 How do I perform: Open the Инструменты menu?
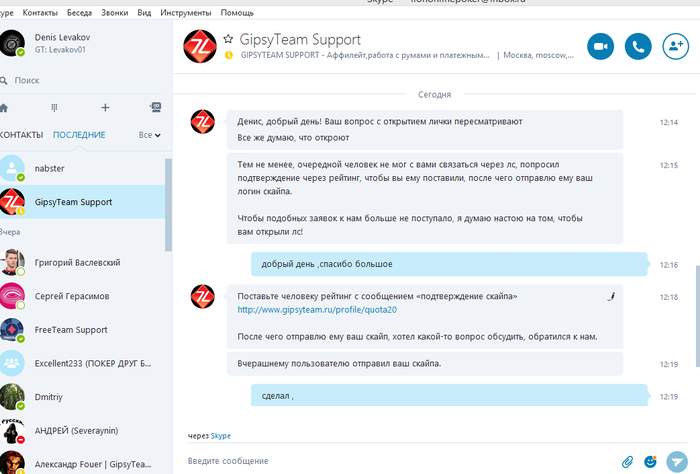coord(186,13)
